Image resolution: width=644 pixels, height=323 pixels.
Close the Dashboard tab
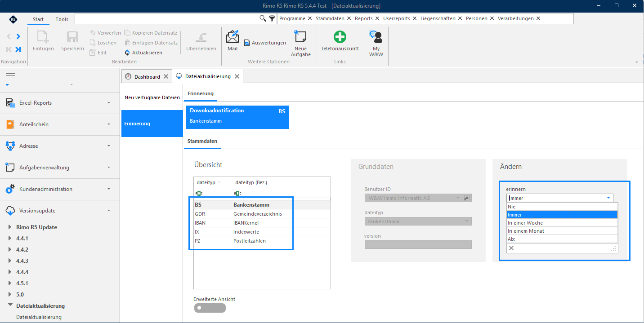(x=166, y=77)
